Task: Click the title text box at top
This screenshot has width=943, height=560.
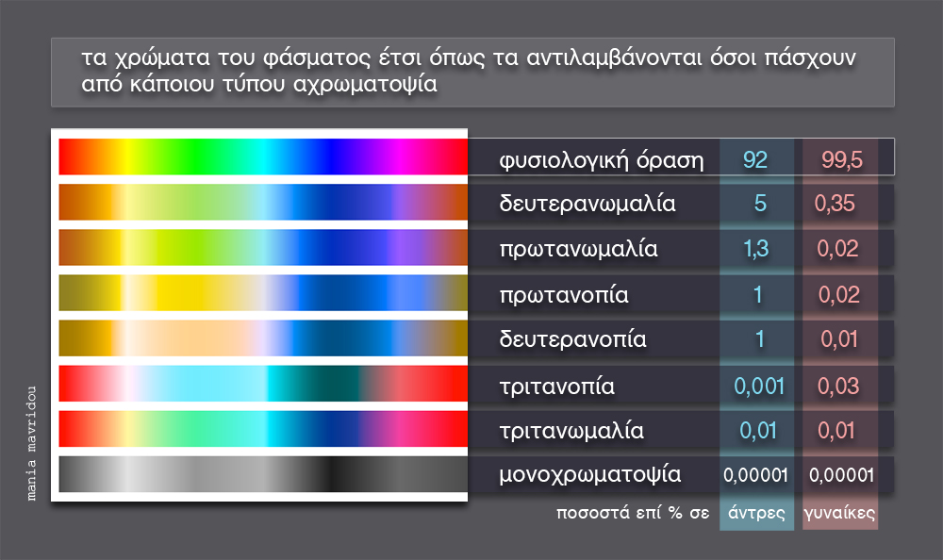Action: (x=471, y=73)
